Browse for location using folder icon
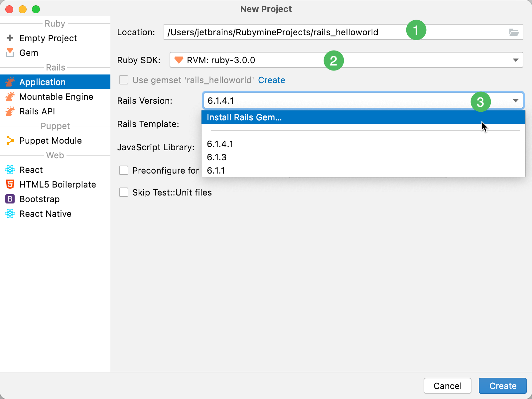 tap(514, 32)
